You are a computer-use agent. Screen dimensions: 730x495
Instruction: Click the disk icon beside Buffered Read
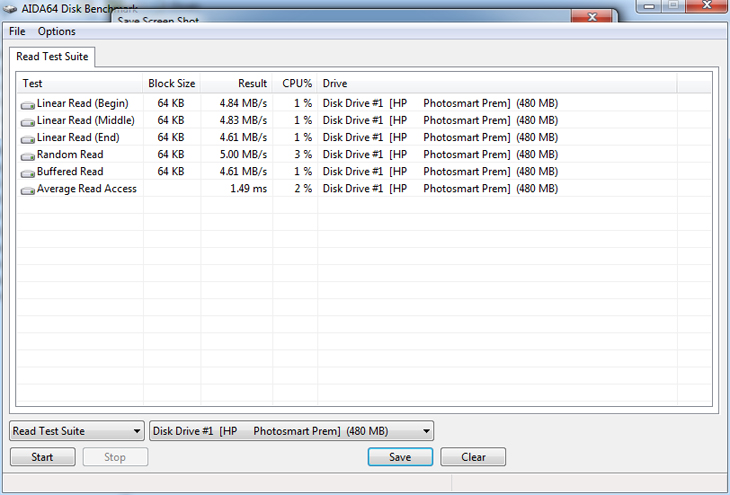pos(28,172)
